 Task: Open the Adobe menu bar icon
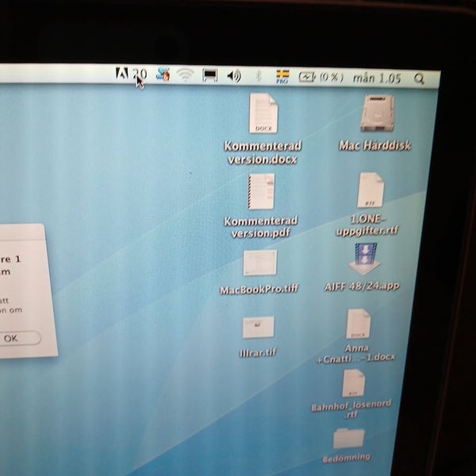click(121, 74)
